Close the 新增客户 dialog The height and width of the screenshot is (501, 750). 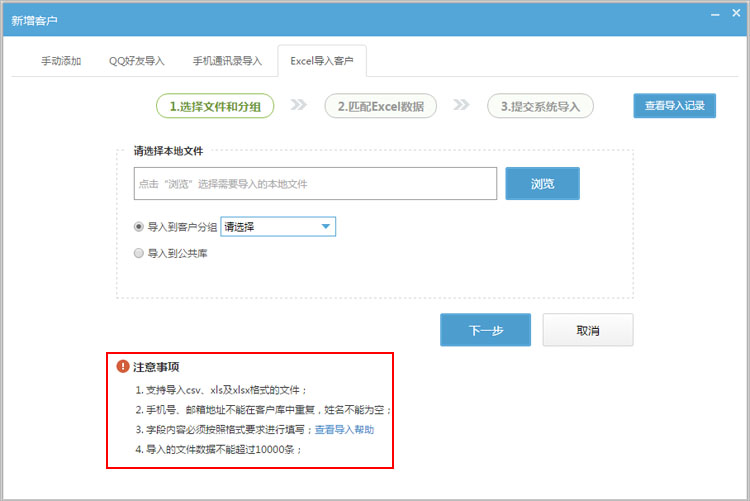(x=736, y=13)
